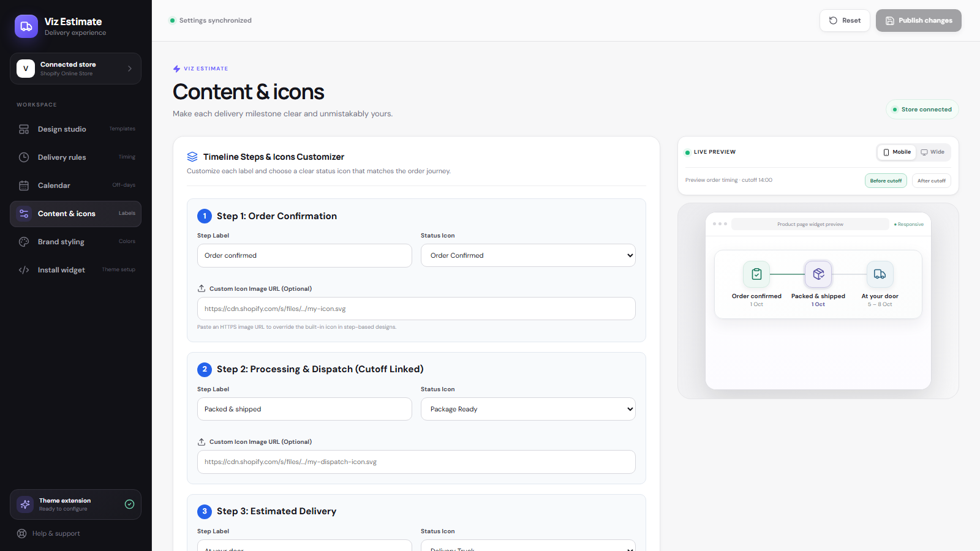Click the Order confirmed clipboard icon in preview
Image resolution: width=980 pixels, height=551 pixels.
(x=756, y=274)
